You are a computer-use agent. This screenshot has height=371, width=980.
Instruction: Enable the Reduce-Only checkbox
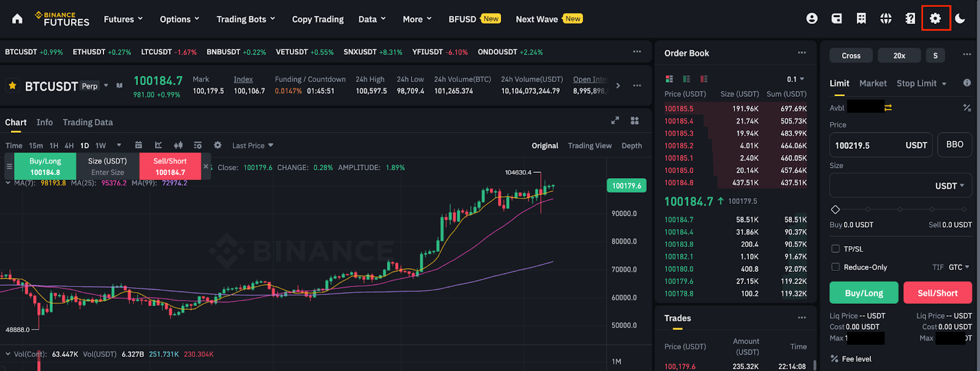(x=835, y=267)
